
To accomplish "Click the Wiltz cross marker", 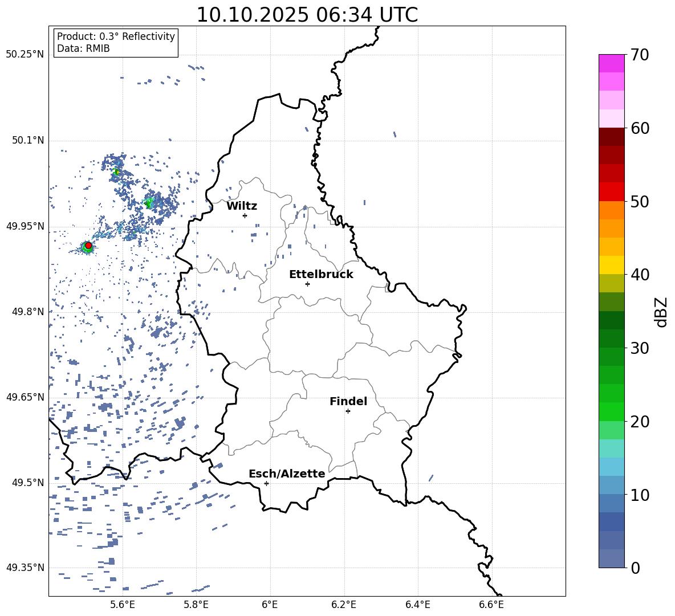I will (x=245, y=215).
